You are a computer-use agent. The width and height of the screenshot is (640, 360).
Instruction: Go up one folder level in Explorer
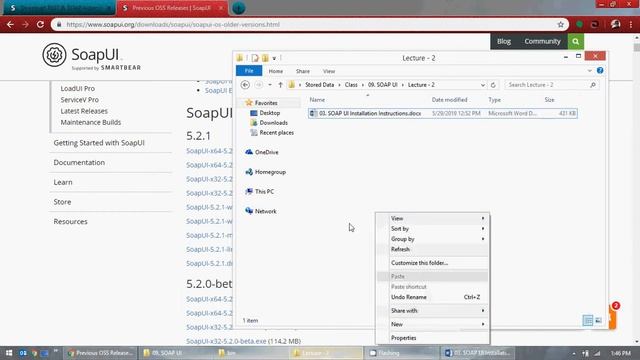point(280,85)
